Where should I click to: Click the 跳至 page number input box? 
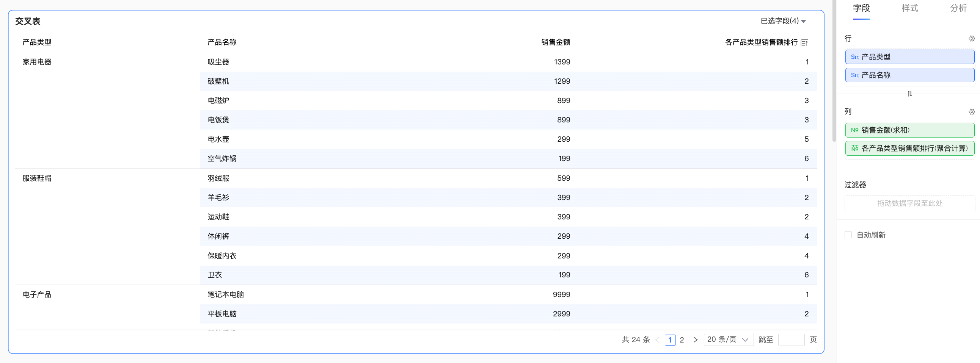click(791, 340)
